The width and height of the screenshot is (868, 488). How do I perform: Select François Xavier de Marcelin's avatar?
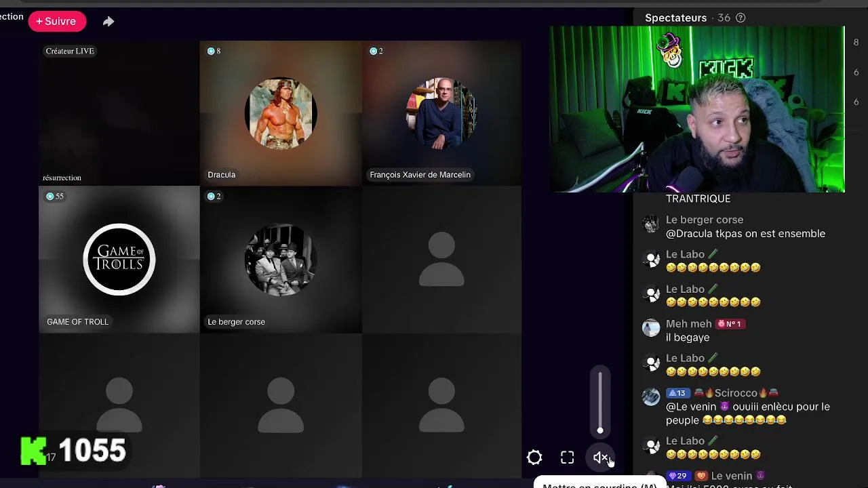pos(441,113)
